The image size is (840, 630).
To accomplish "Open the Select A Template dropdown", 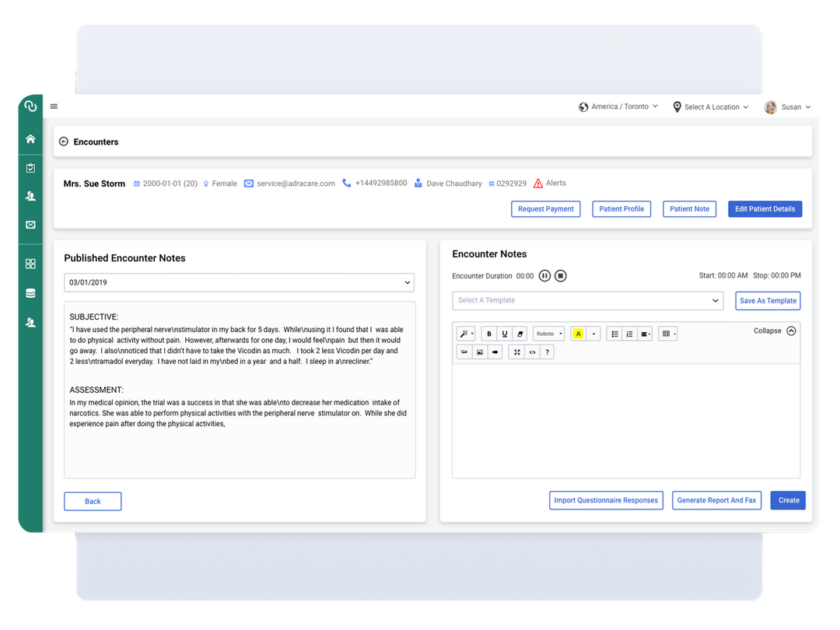I will (x=588, y=300).
